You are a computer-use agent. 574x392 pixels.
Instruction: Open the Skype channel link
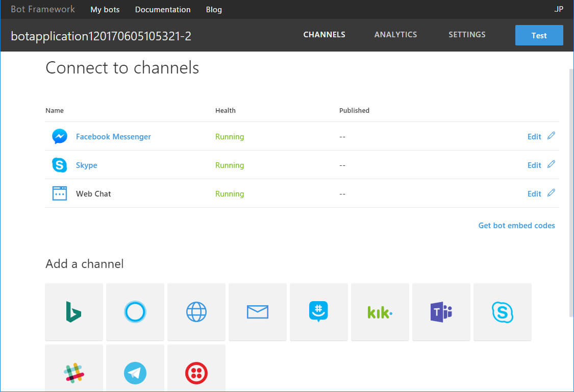[86, 165]
